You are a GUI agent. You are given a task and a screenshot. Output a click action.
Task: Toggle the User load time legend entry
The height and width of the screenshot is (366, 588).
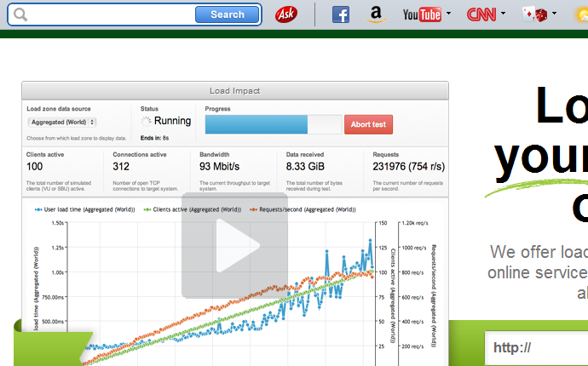(84, 209)
